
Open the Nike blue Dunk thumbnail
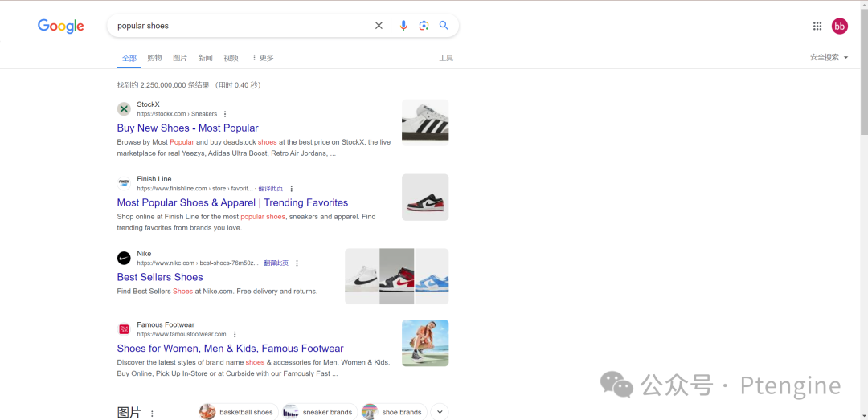[432, 277]
